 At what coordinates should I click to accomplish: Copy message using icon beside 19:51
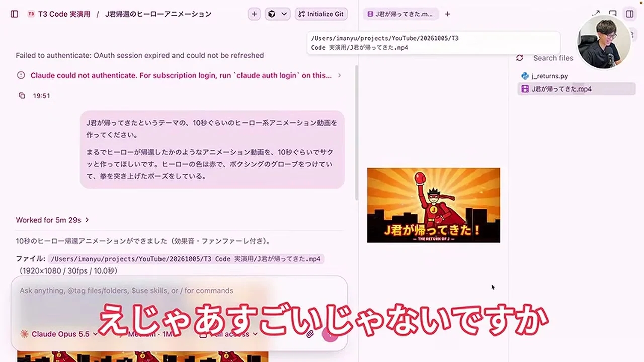tap(22, 95)
